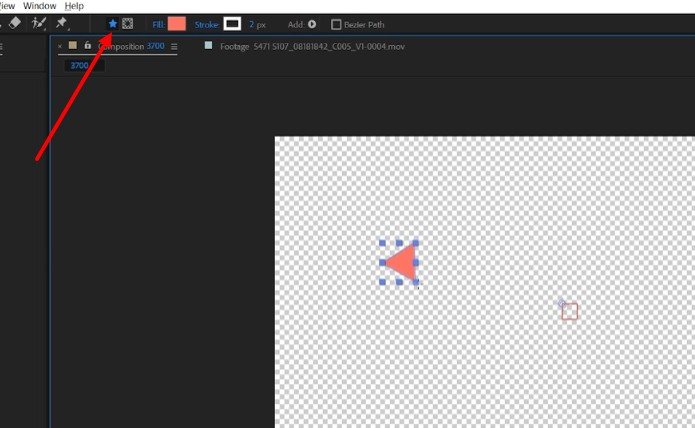This screenshot has height=428, width=695.
Task: Open the Composition panel hamburger menu
Action: point(174,47)
